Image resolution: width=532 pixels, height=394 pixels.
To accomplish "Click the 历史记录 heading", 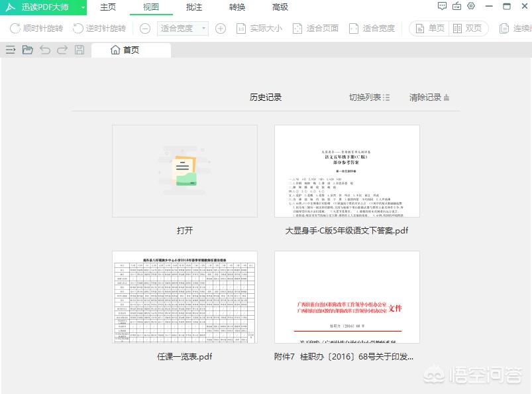I will (x=266, y=98).
